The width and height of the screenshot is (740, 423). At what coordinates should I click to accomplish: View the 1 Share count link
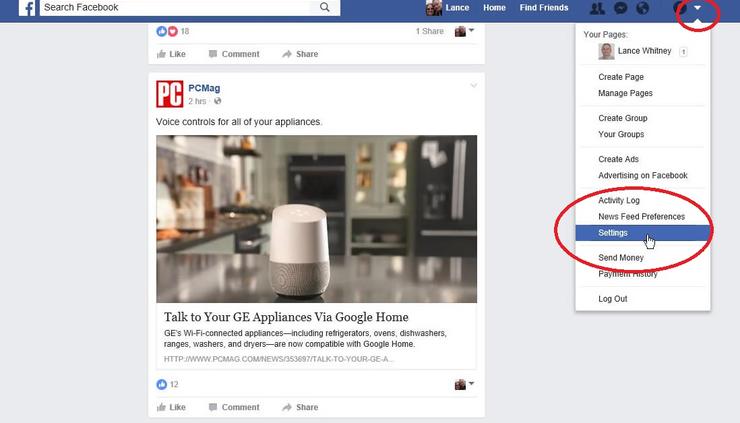pyautogui.click(x=429, y=31)
